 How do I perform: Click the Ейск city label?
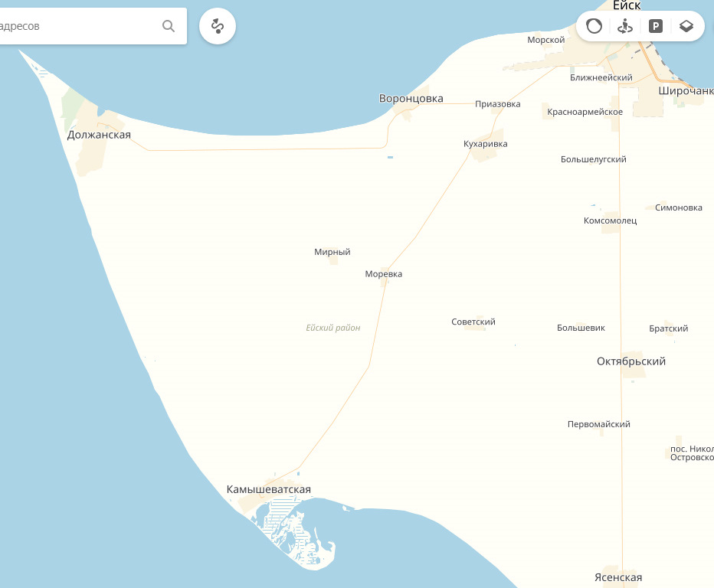click(627, 5)
